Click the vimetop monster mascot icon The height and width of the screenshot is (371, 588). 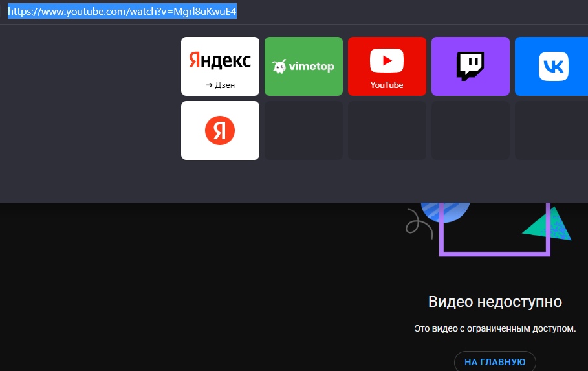coord(279,66)
